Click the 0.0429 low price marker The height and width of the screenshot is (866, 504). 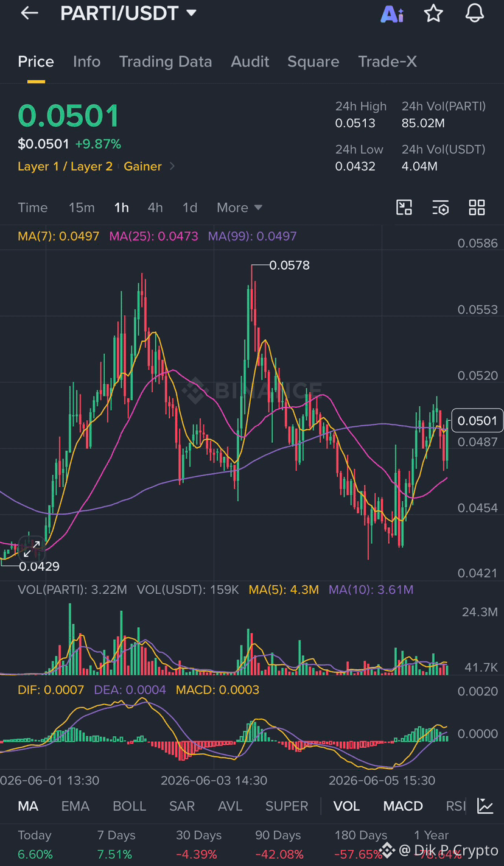39,566
